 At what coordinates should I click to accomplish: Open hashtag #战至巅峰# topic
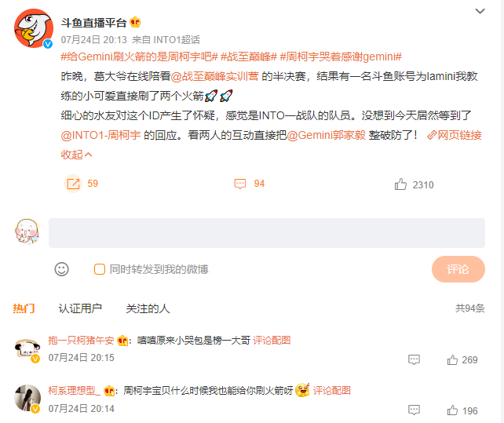(248, 57)
